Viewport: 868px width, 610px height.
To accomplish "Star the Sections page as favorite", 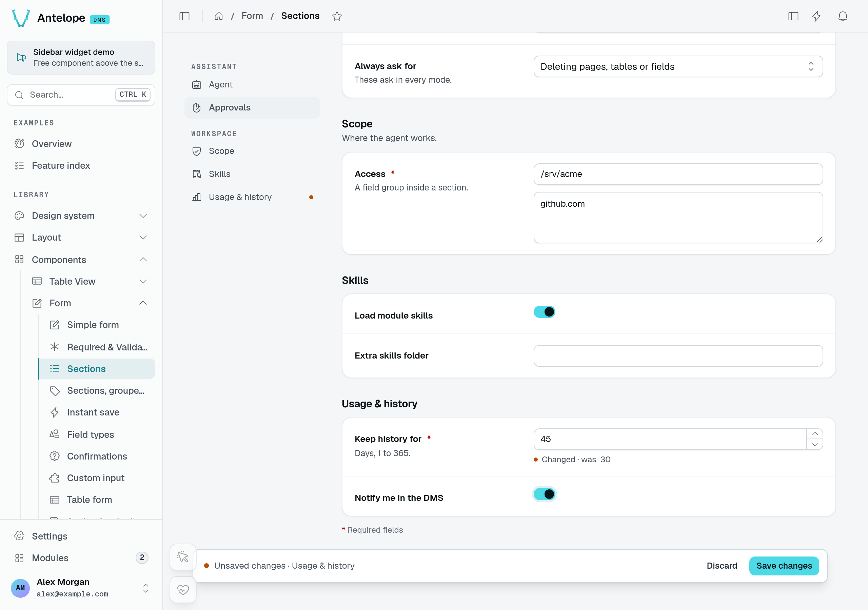I will point(337,16).
